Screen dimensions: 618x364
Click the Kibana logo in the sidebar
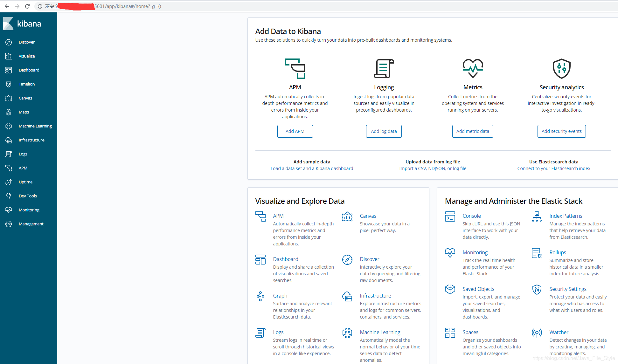(x=22, y=24)
